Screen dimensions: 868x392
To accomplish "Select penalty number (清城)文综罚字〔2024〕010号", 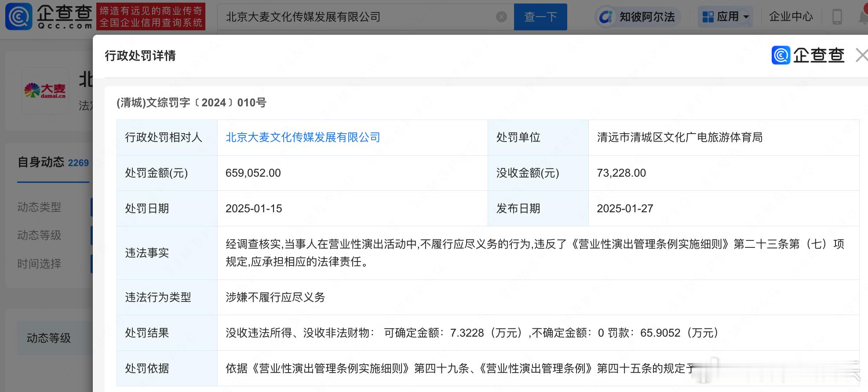I will pos(191,102).
